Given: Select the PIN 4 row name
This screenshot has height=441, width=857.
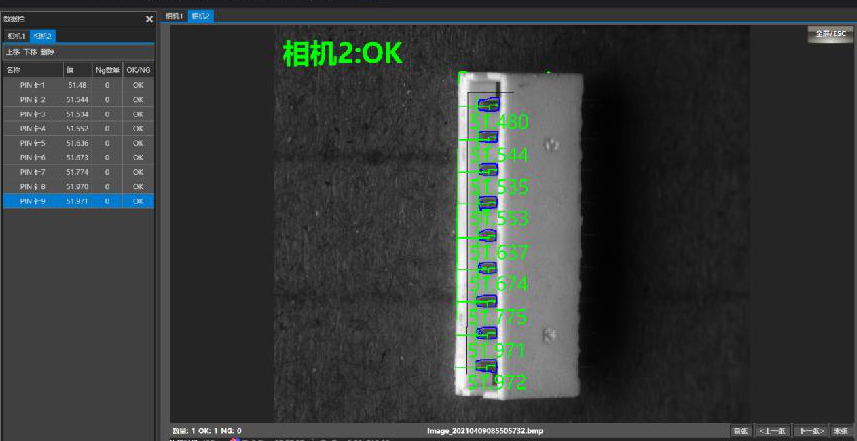Looking at the screenshot, I should click(x=32, y=128).
